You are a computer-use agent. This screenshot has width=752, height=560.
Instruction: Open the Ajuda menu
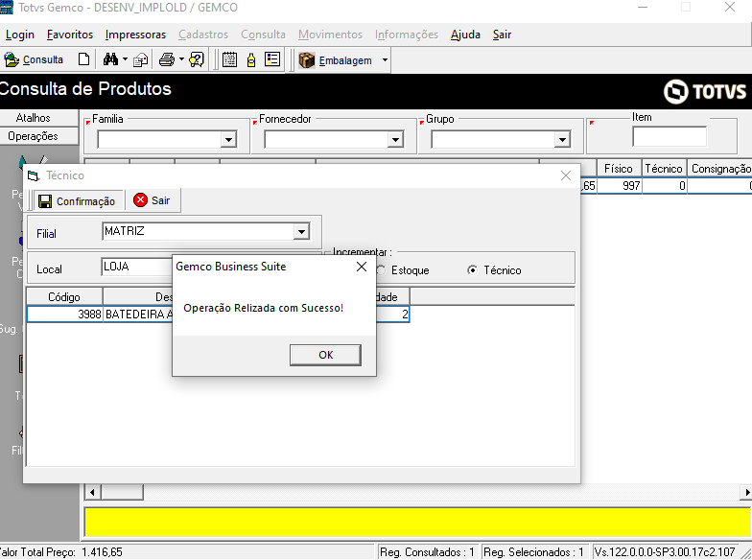coord(465,35)
